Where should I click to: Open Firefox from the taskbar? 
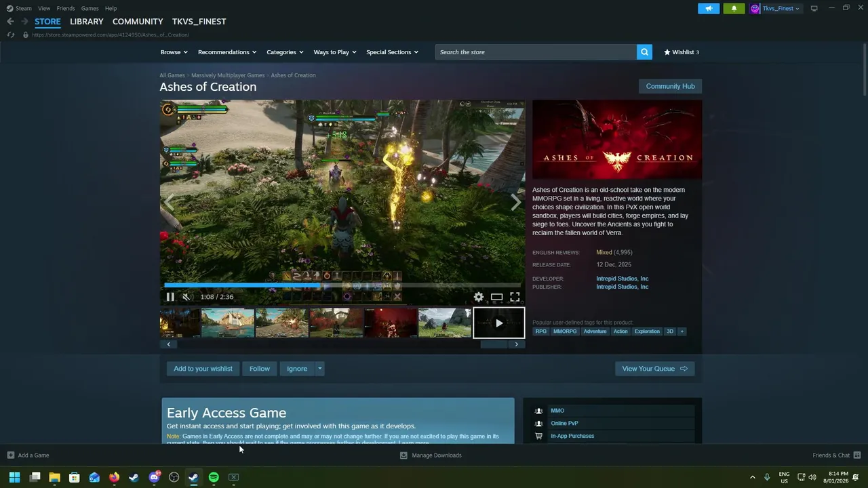[x=114, y=477]
